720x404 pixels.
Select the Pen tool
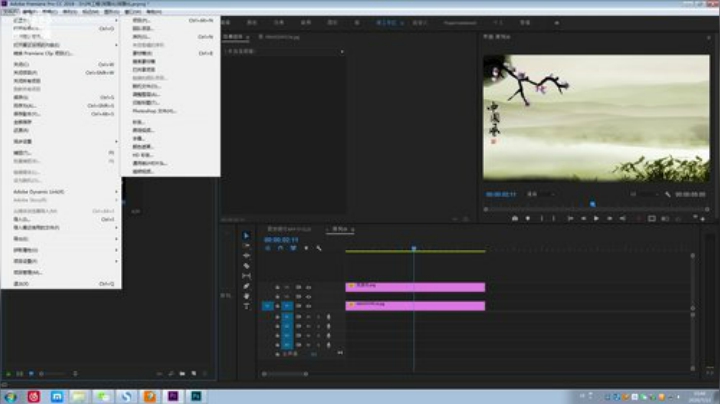point(246,286)
